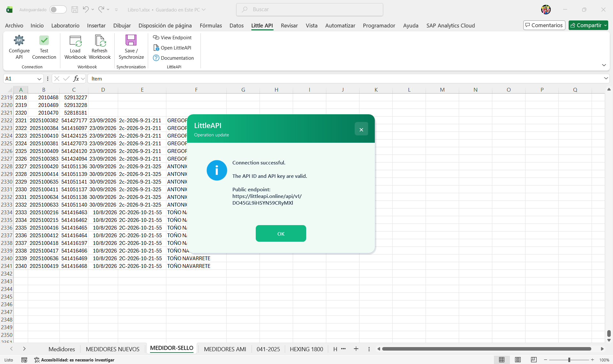Switch to Page Break Preview in status bar

click(x=534, y=360)
